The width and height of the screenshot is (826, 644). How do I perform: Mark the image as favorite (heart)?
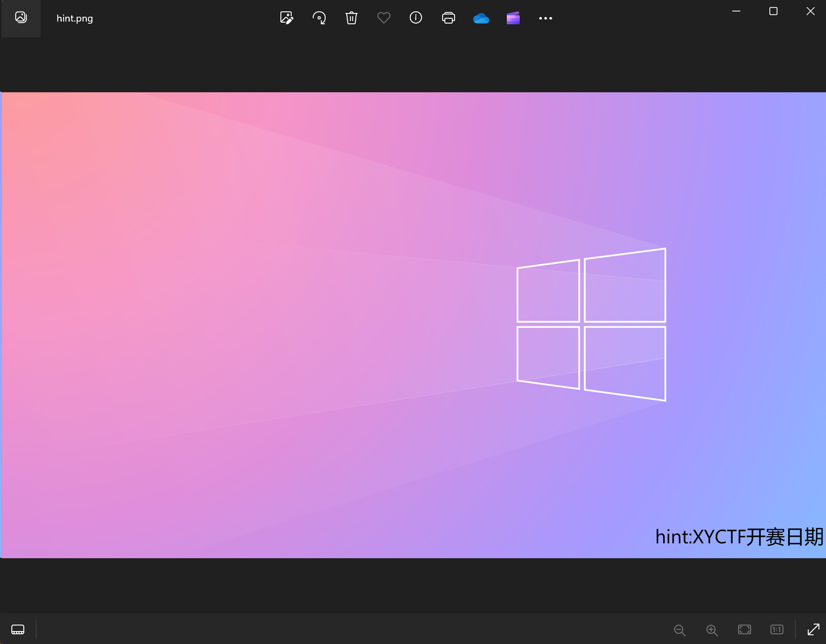pos(383,18)
